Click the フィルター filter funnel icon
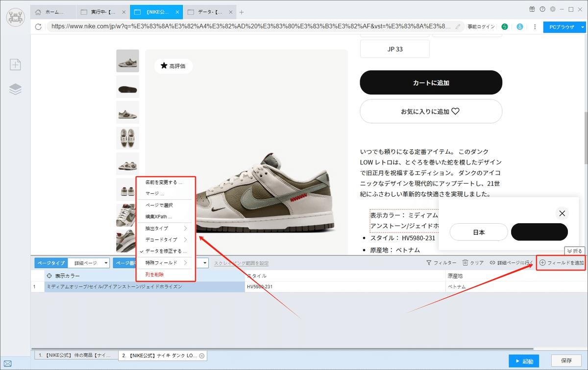Viewport: 588px width, 370px height. click(429, 263)
